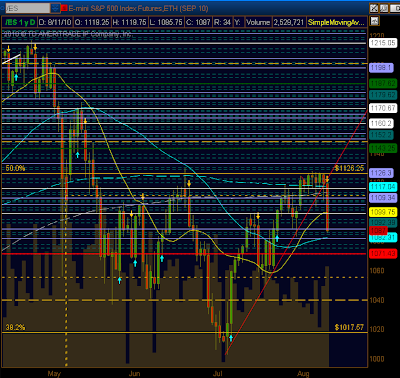400x378 pixels.
Task: Click the cyan up arrow at July low
Action: pyautogui.click(x=231, y=338)
